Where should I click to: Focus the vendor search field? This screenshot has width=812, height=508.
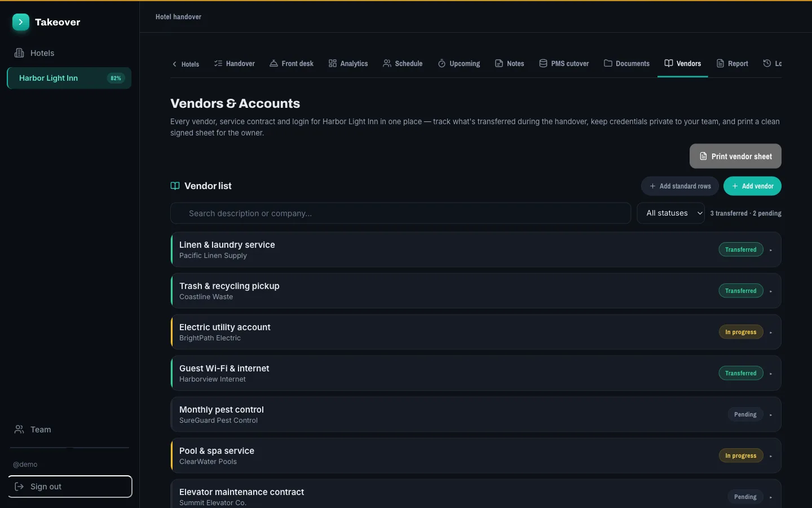coord(400,213)
